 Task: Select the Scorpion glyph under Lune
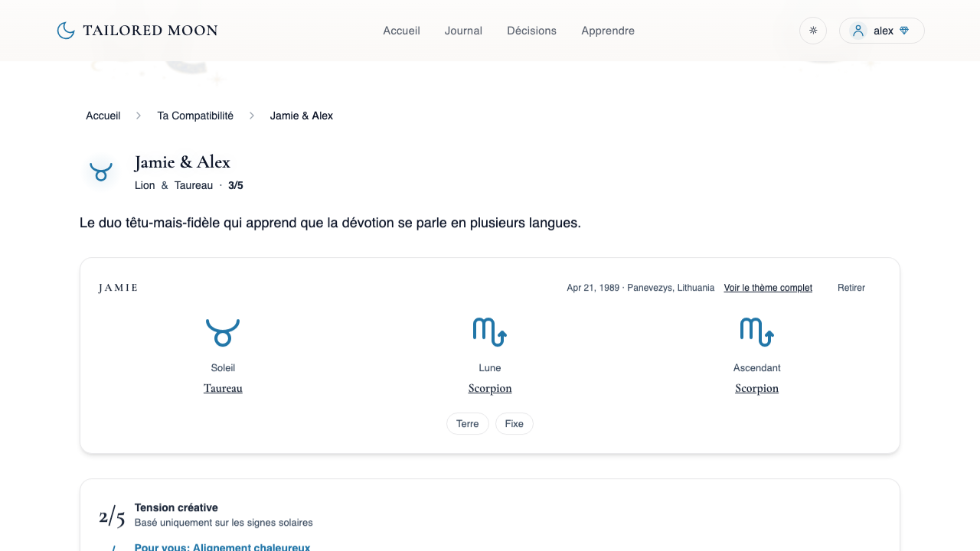point(489,331)
